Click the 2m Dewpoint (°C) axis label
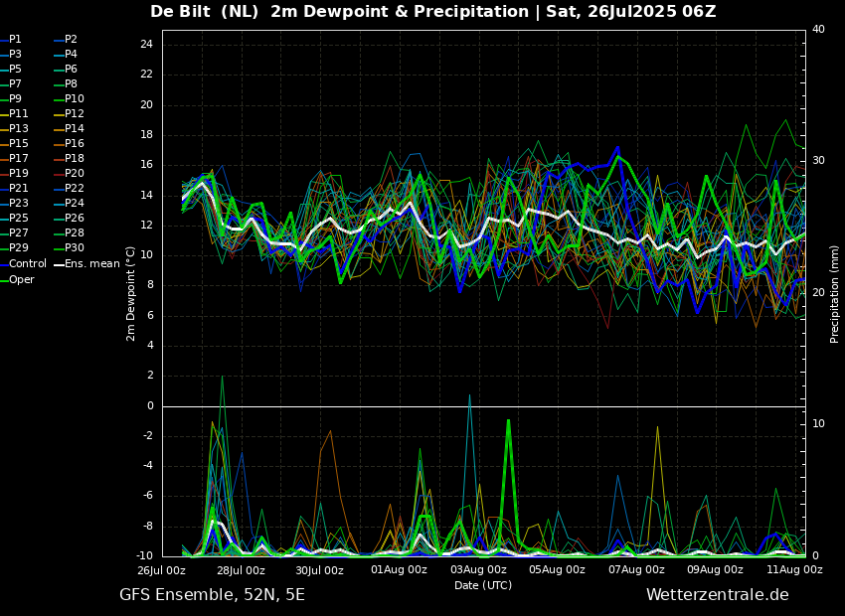845x616 pixels. pyautogui.click(x=130, y=294)
